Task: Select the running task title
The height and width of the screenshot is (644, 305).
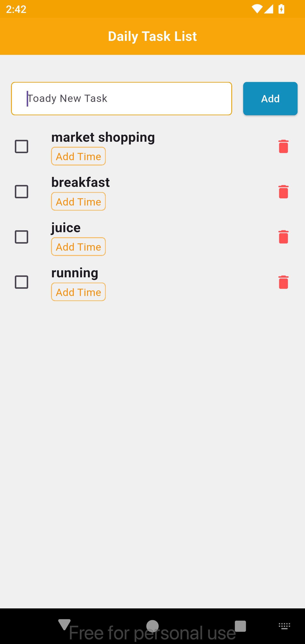Action: coord(75,272)
